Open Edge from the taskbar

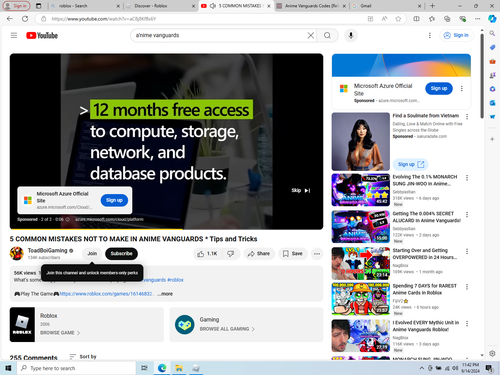pyautogui.click(x=162, y=368)
